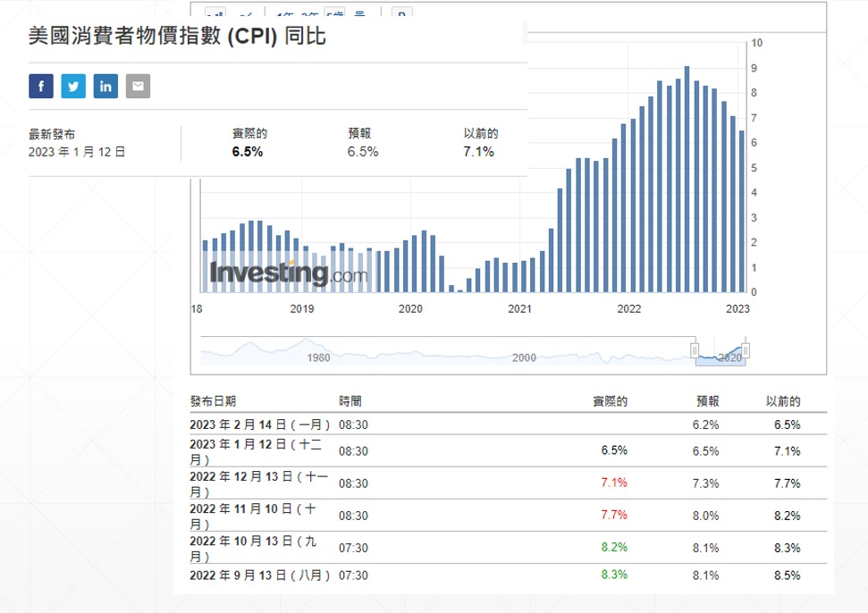868x613 pixels.
Task: Click forecast value 7.3% in table
Action: point(706,483)
